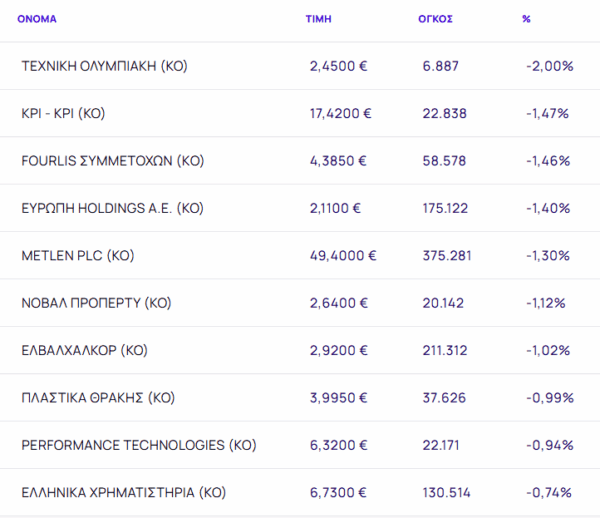Click percent change -1,02%

click(x=548, y=350)
